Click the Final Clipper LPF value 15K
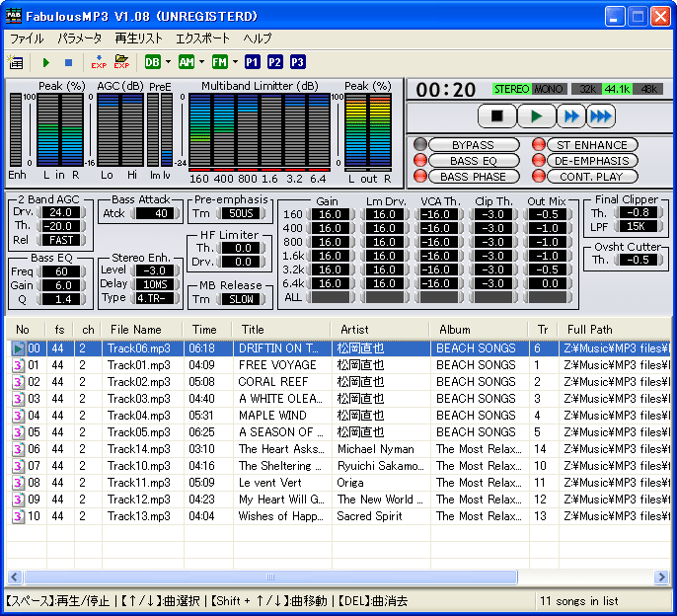Viewport: 677px width, 616px height. pyautogui.click(x=639, y=226)
